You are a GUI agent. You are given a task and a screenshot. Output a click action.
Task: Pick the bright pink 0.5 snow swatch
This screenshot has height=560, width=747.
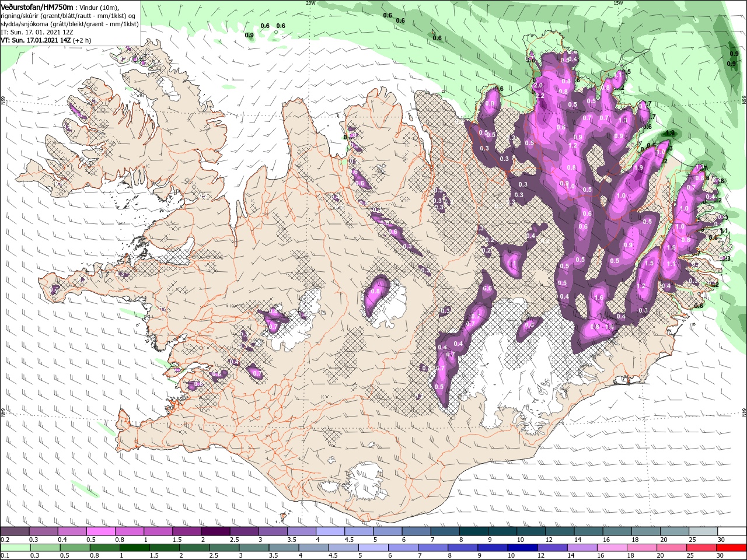click(101, 531)
